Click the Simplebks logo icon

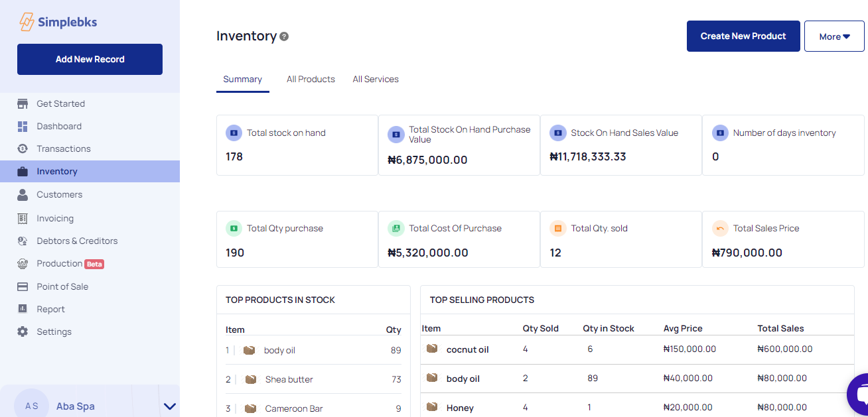pos(27,22)
